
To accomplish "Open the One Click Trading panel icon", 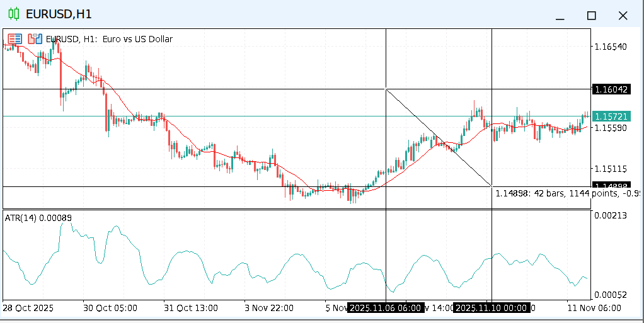I will coord(14,39).
